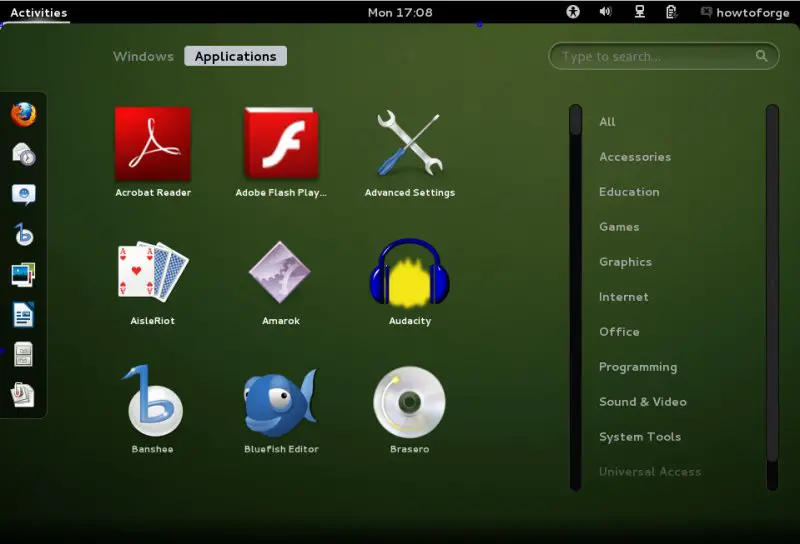800x544 pixels.
Task: Show All application categories
Action: (x=607, y=122)
